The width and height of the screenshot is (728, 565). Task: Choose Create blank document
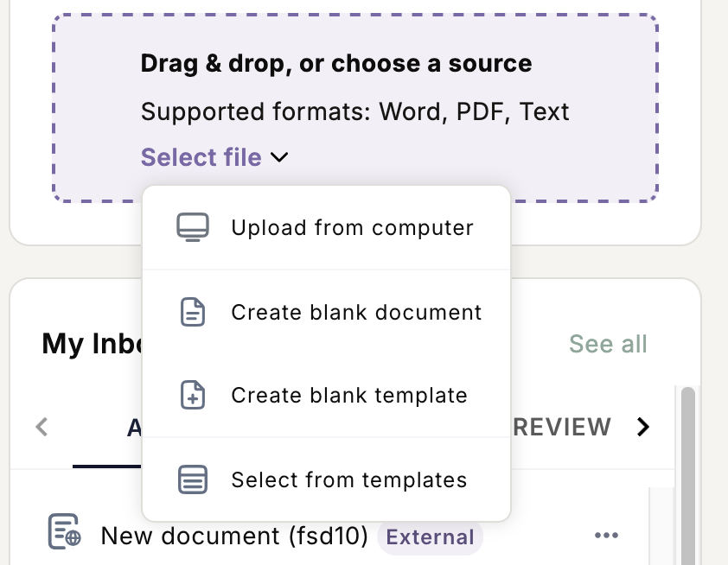click(x=327, y=312)
